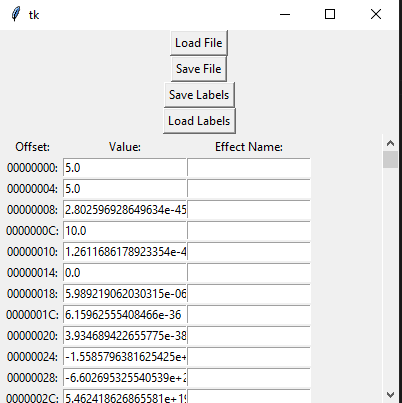The image size is (402, 403).
Task: Edit value field at offset 0000000C
Action: (125, 230)
